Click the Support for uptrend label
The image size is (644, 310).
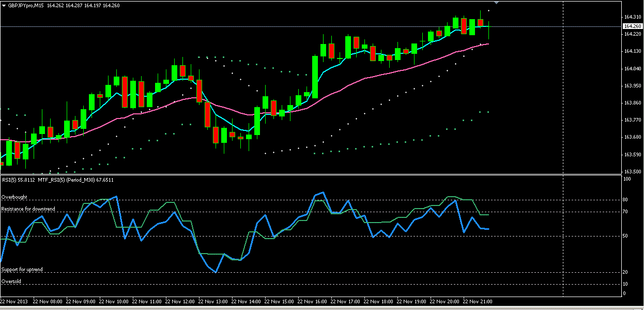coord(22,270)
